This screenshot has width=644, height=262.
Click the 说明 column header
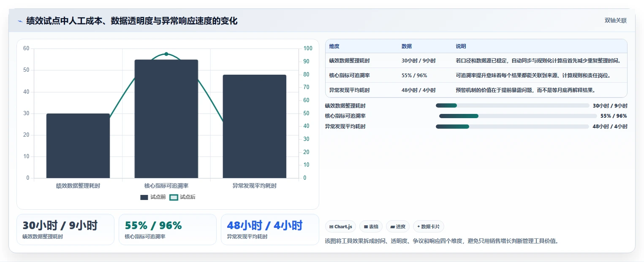click(x=461, y=46)
